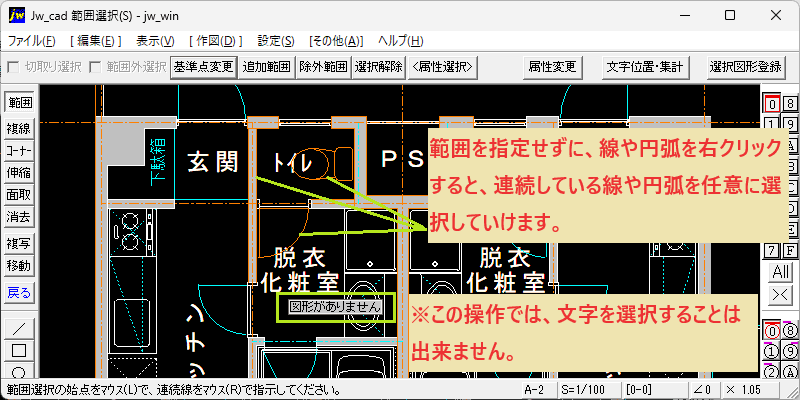Click the All layers button

pyautogui.click(x=781, y=272)
